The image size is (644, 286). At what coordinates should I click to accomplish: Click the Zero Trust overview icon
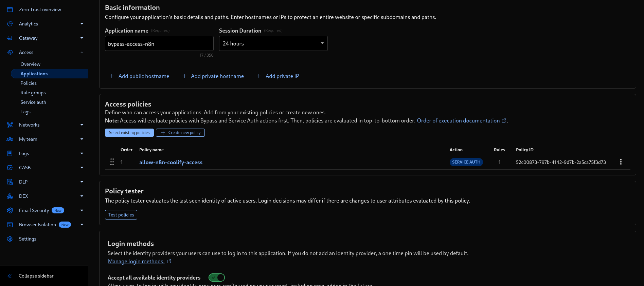pos(10,9)
